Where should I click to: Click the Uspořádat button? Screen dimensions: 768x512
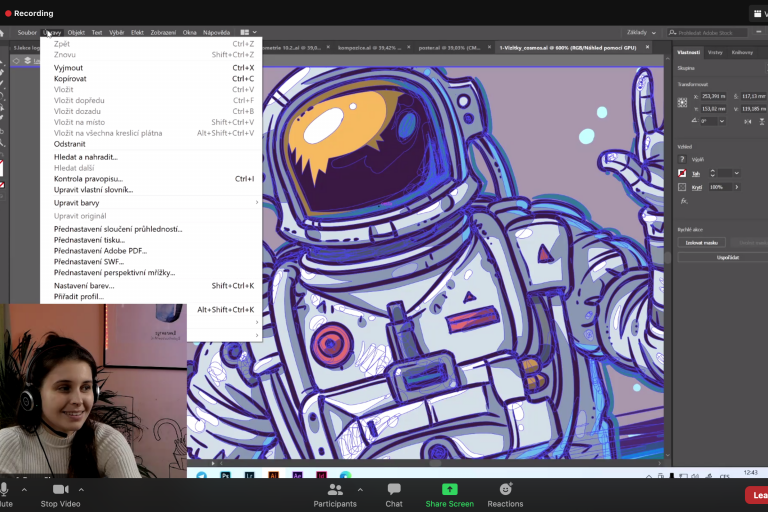click(x=727, y=257)
